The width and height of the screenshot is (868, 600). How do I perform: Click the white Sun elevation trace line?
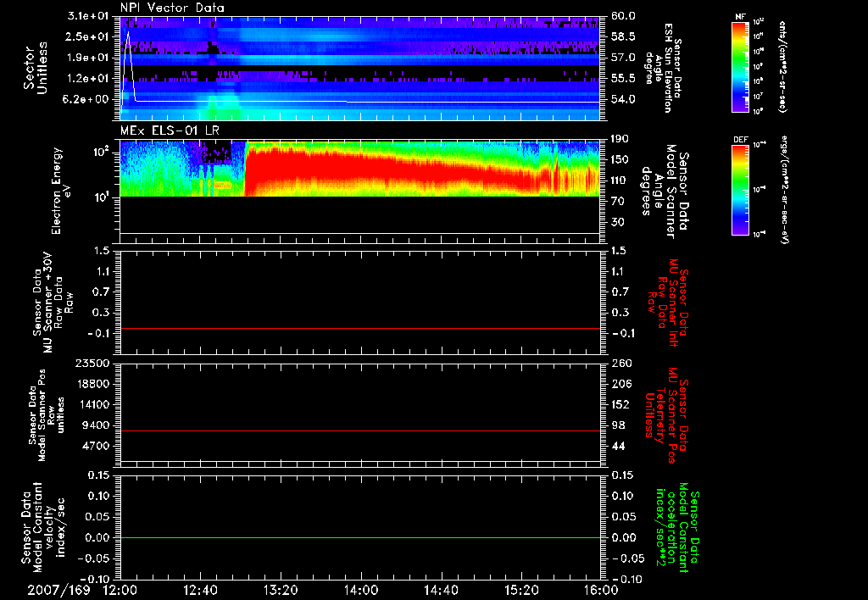click(359, 102)
